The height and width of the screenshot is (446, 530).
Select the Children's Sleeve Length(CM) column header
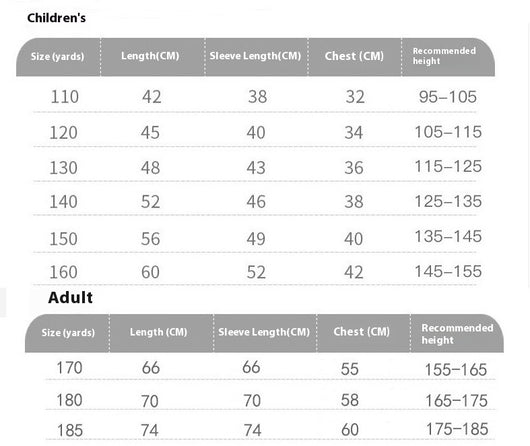coord(255,56)
